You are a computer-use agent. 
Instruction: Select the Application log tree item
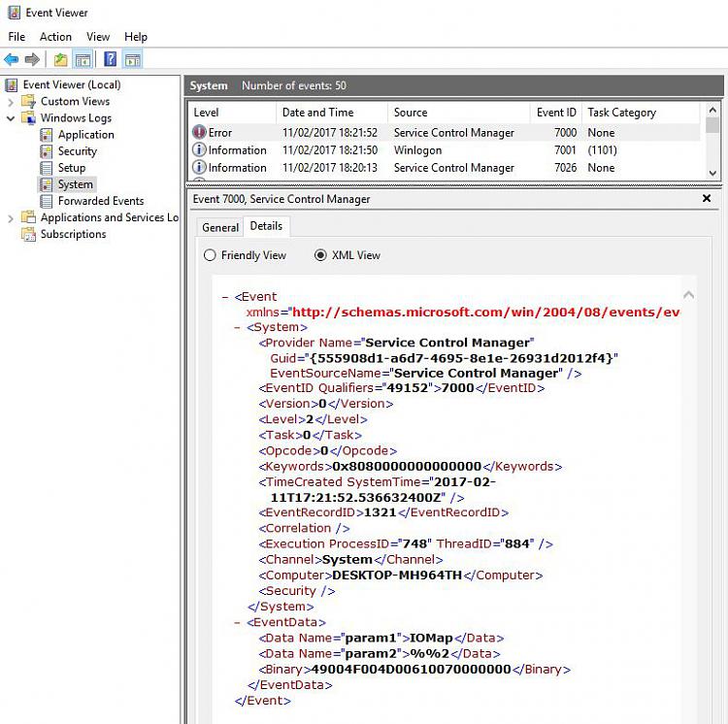tap(85, 135)
